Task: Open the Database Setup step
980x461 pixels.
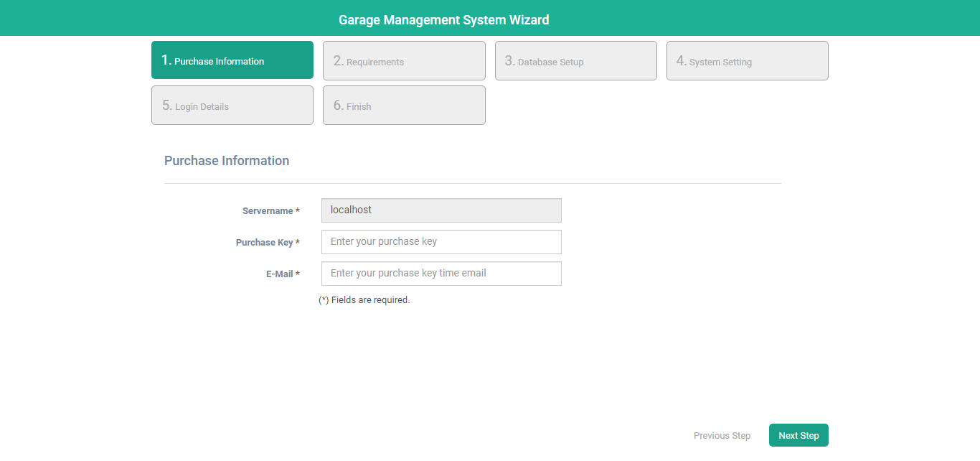Action: point(575,61)
